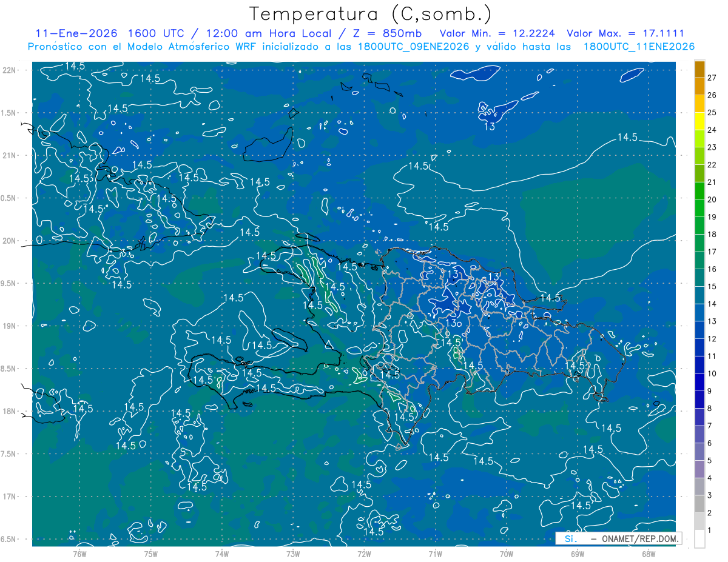The width and height of the screenshot is (728, 562).
Task: Click color scale value "19"
Action: pyautogui.click(x=712, y=217)
